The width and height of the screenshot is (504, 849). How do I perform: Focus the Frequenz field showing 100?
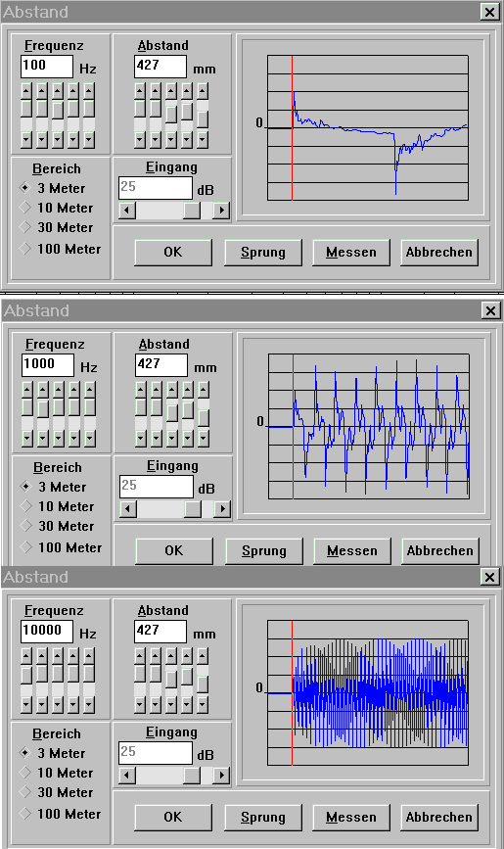(47, 67)
